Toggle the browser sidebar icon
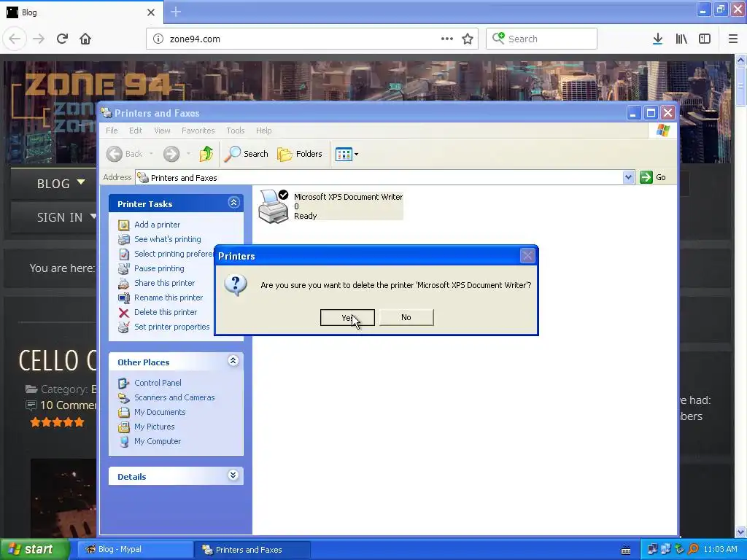Screen dimensions: 747x560 pyautogui.click(x=705, y=39)
